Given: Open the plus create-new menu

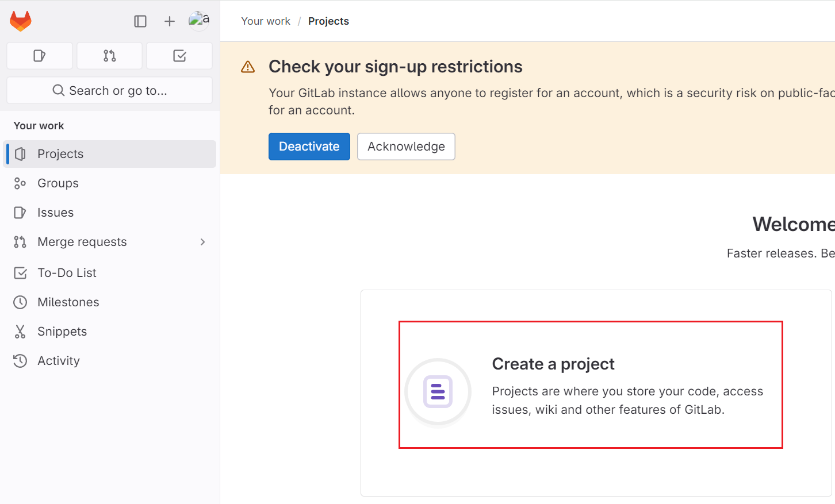Looking at the screenshot, I should click(x=170, y=21).
